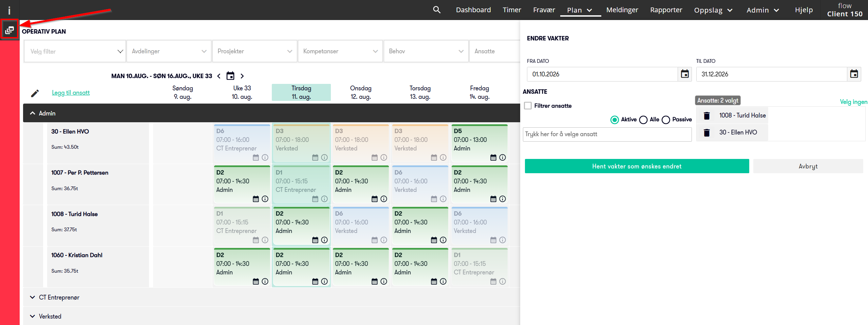Click the Legg til ansatt link
Screen dimensions: 868x325
point(71,93)
